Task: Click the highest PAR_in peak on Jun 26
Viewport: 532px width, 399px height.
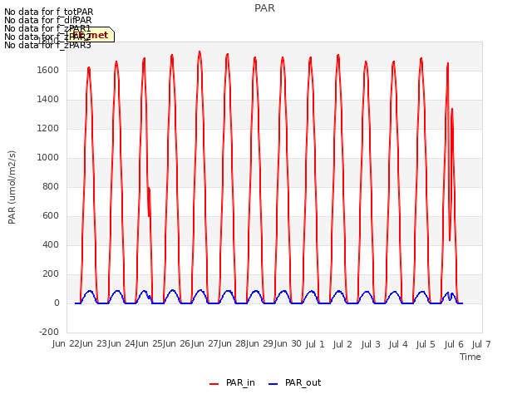Action: (199, 52)
